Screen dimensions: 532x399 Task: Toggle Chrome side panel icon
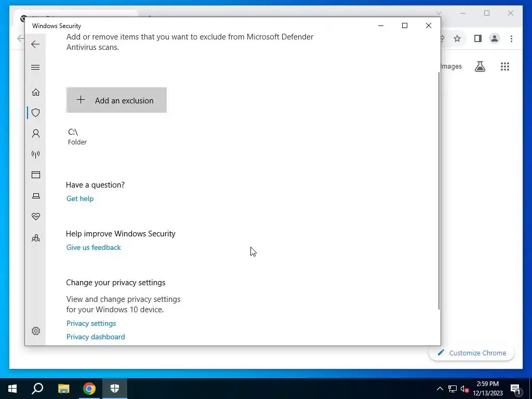[x=478, y=38]
